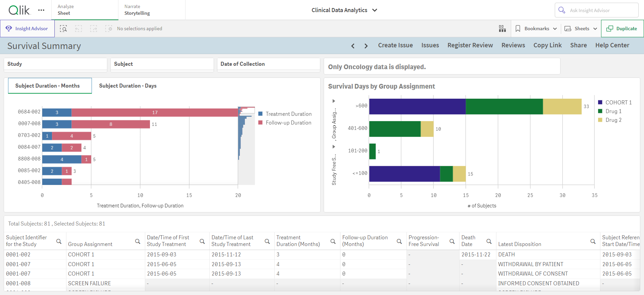Click the Duplicate button

click(622, 29)
